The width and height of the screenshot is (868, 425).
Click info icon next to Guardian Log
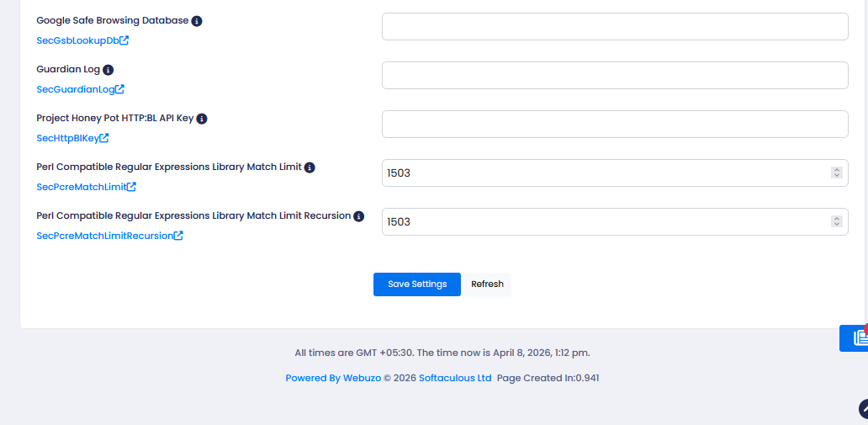(108, 70)
